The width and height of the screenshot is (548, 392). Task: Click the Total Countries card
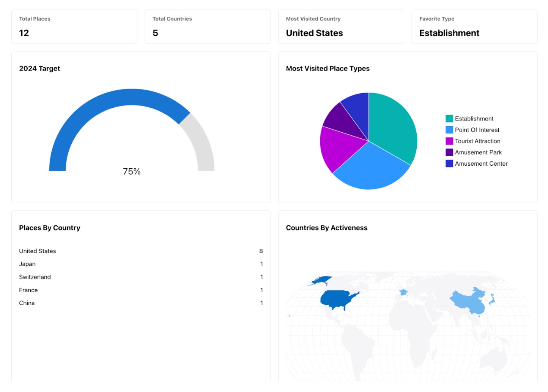(x=208, y=27)
